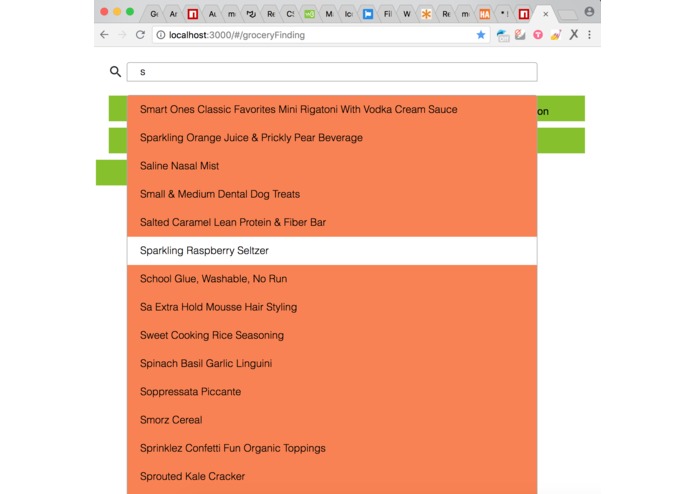695x494 pixels.
Task: Choose 'Small & Medium Dental Dog Treats'
Action: (332, 194)
